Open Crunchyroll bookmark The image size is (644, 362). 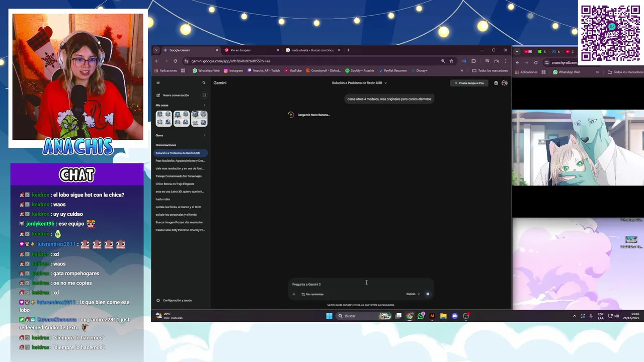click(324, 70)
